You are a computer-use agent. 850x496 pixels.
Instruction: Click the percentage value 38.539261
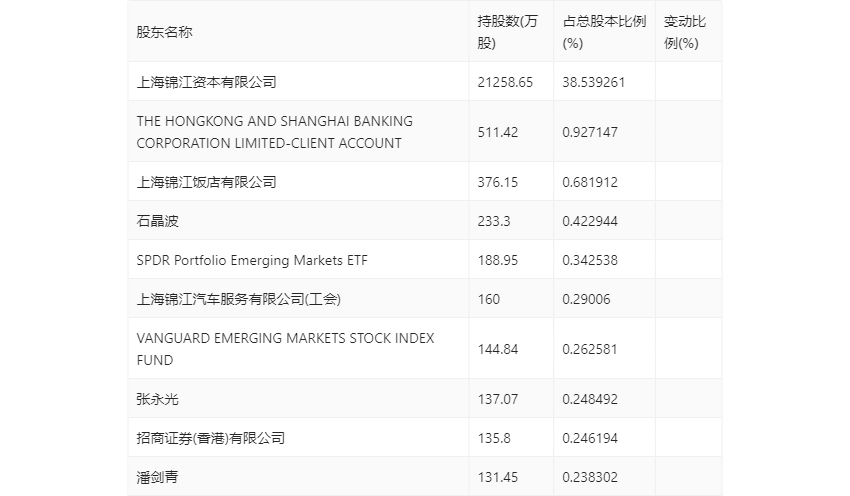(x=594, y=82)
